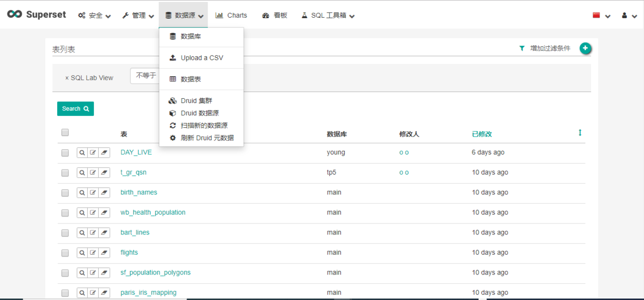Open Druid 数据源 datasources entry
The image size is (644, 300).
202,113
